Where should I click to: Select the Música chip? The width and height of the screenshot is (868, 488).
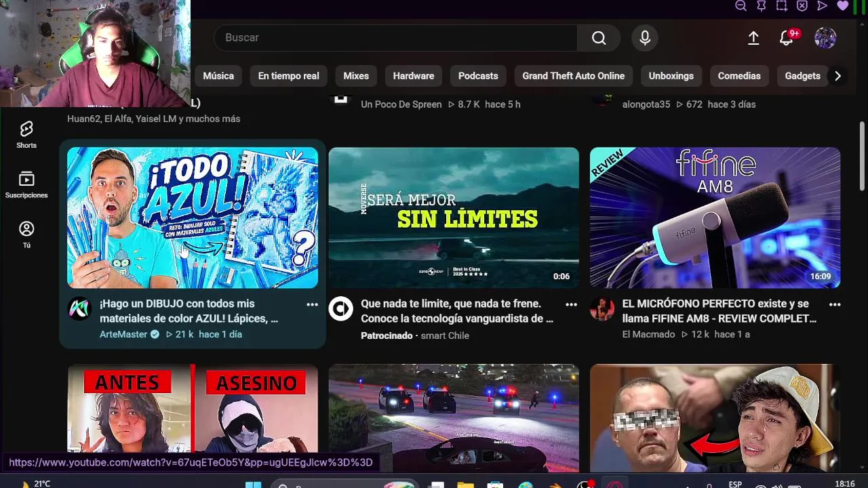point(218,76)
